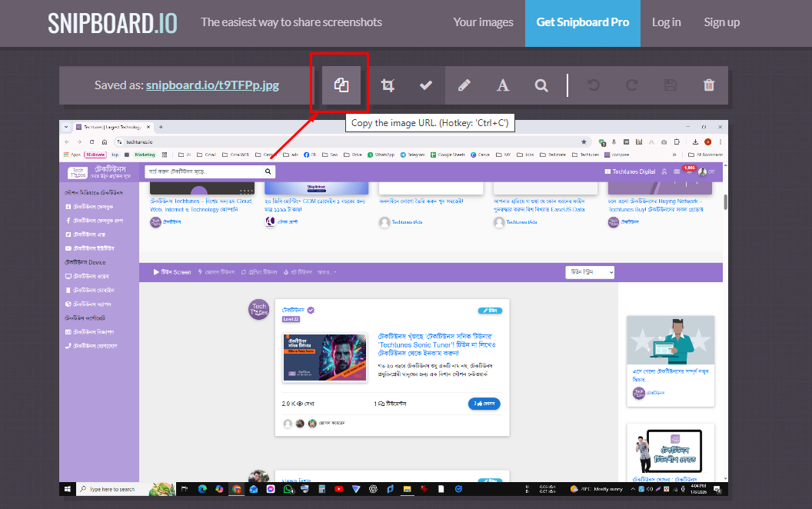This screenshot has width=812, height=509.
Task: Open the view selector dropdown inside the screenshot
Action: tap(589, 271)
